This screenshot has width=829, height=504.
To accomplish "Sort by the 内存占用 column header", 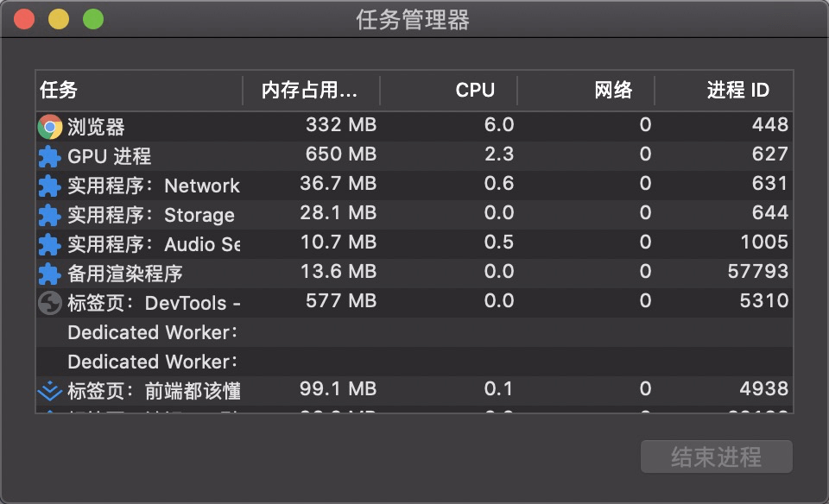I will pyautogui.click(x=309, y=90).
